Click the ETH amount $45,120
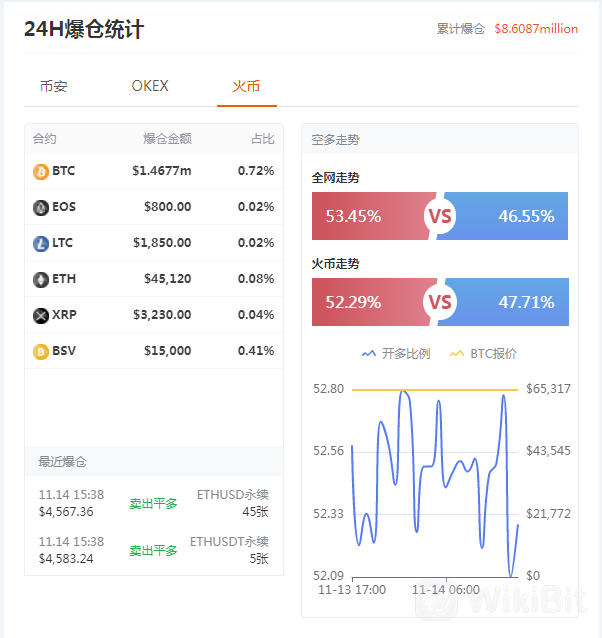Viewport: 602px width, 638px height. coord(168,279)
